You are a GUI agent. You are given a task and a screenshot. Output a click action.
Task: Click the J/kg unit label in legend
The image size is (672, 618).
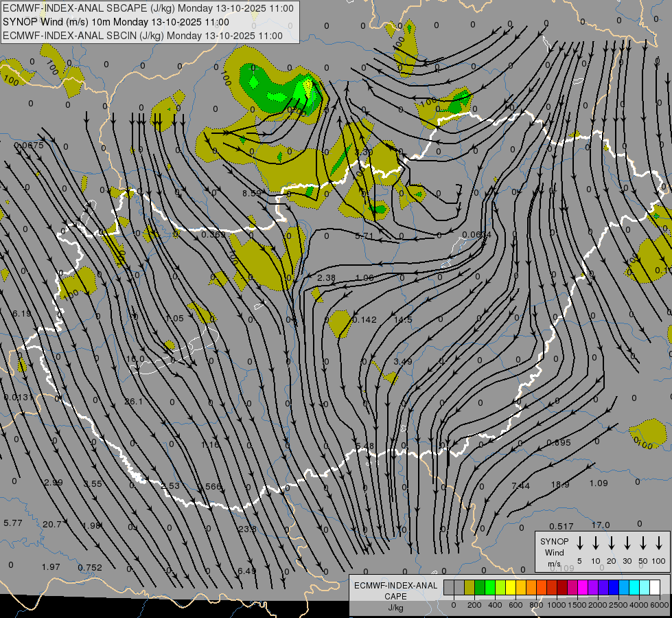[x=395, y=608]
